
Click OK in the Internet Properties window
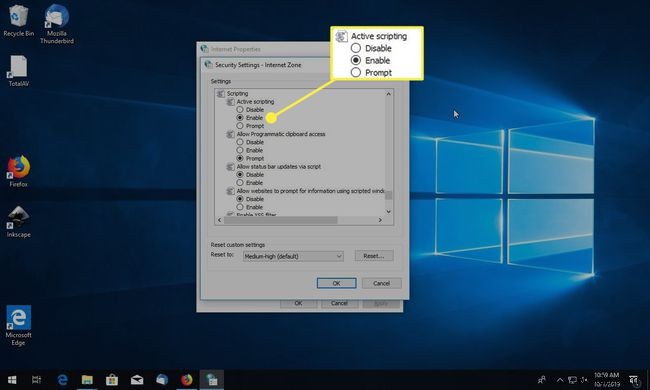tap(298, 303)
